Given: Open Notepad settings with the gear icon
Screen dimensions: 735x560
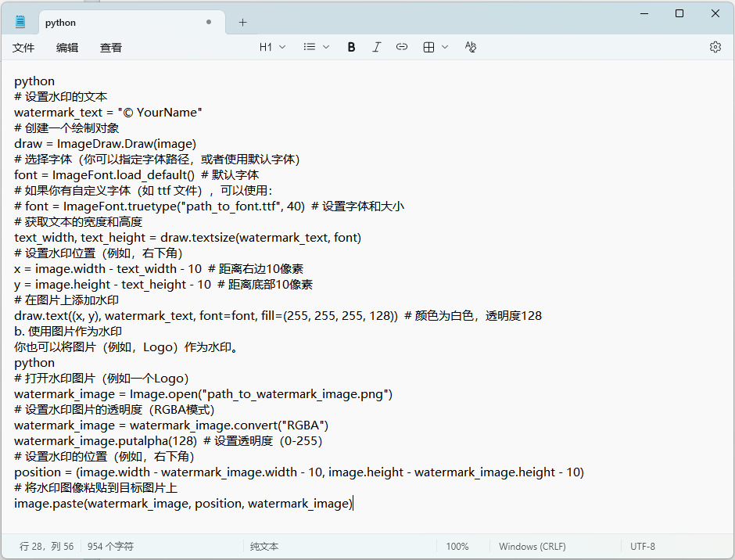Looking at the screenshot, I should [715, 47].
